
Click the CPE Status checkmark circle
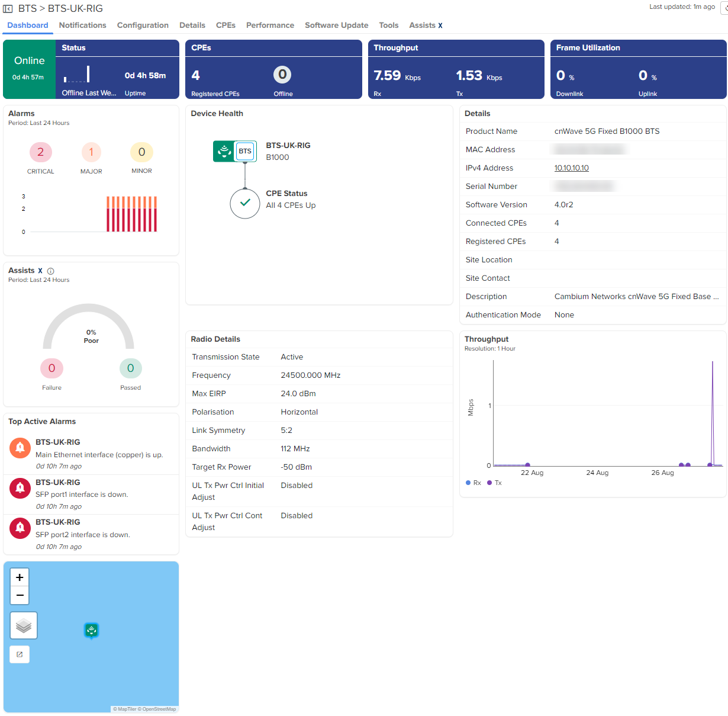pyautogui.click(x=245, y=203)
